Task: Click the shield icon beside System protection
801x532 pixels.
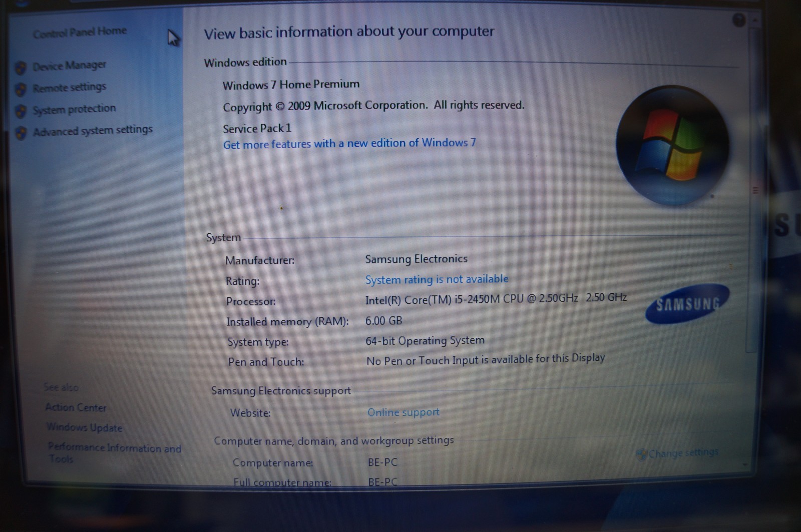Action: [21, 111]
